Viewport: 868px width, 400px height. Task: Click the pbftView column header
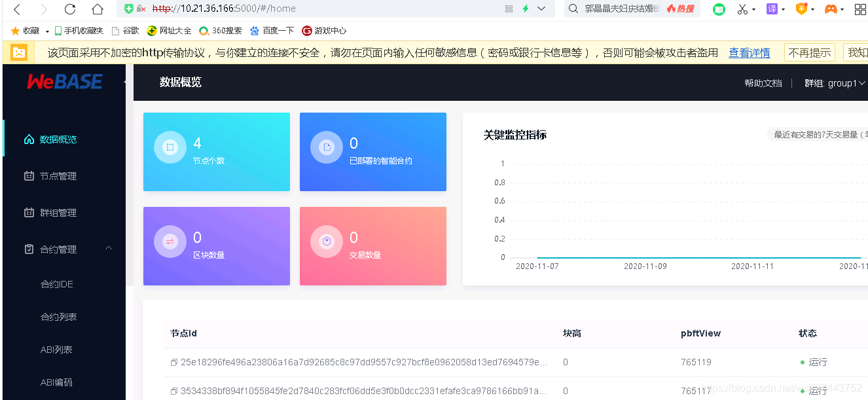tap(700, 333)
